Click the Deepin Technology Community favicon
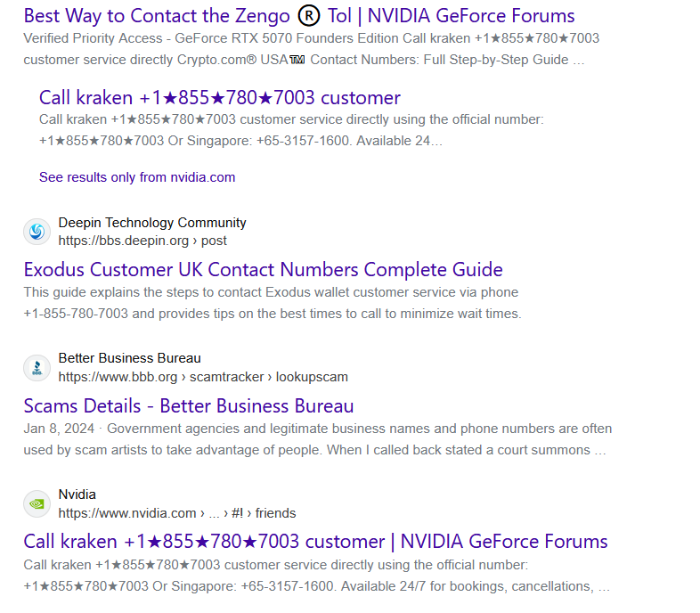Viewport: 700px width, 613px height. [37, 232]
